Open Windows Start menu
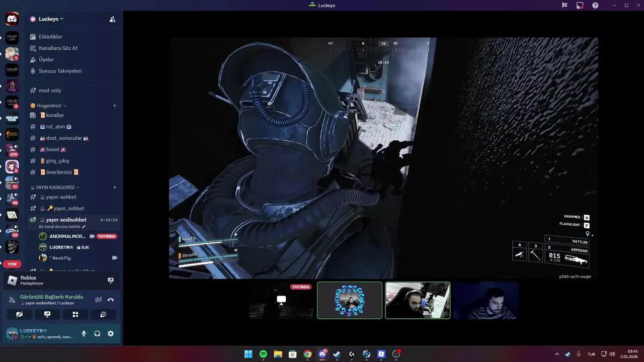The width and height of the screenshot is (644, 362). coord(248,354)
